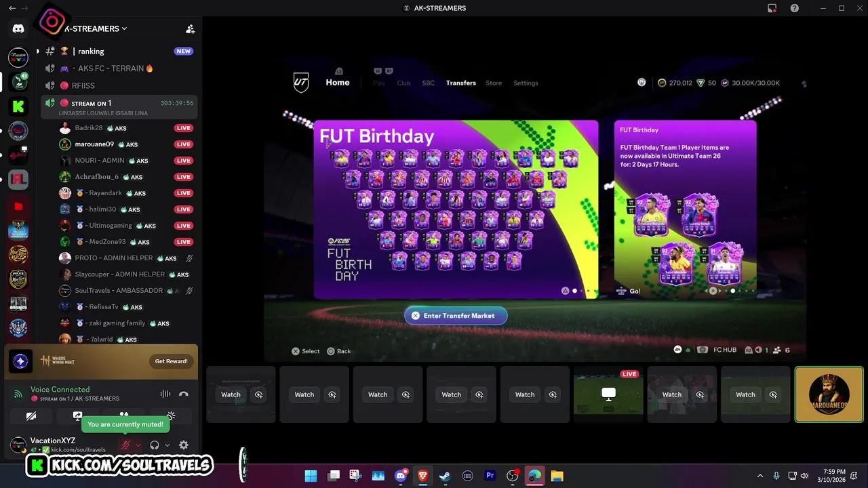Show hidden icons in the system tray
This screenshot has width=868, height=488.
click(x=760, y=476)
